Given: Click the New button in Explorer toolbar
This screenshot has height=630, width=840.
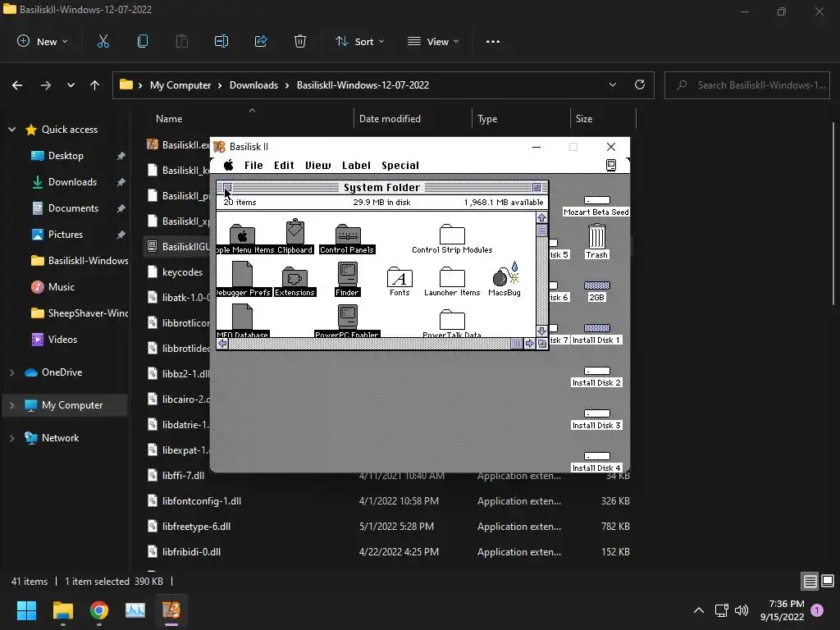Looking at the screenshot, I should click(x=43, y=41).
